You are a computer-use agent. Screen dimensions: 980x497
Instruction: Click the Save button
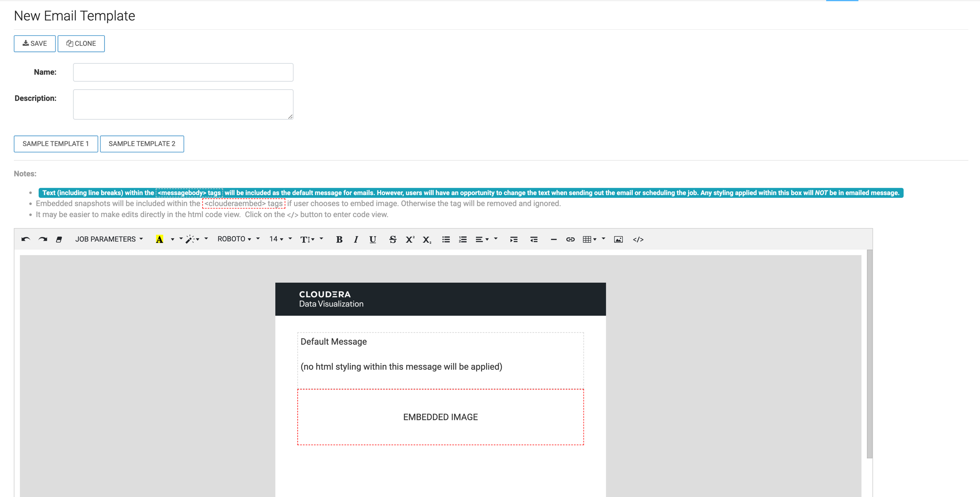(35, 44)
